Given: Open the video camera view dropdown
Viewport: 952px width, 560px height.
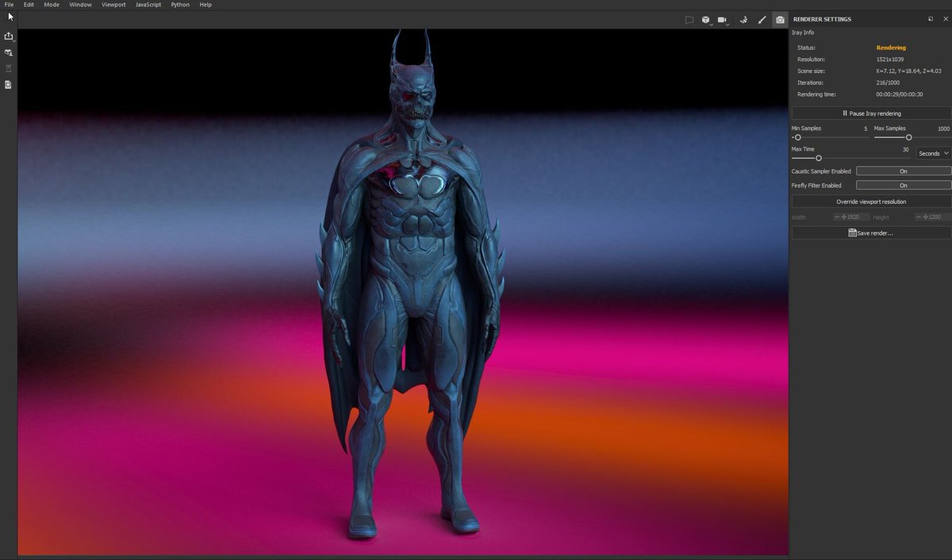Looking at the screenshot, I should [724, 20].
